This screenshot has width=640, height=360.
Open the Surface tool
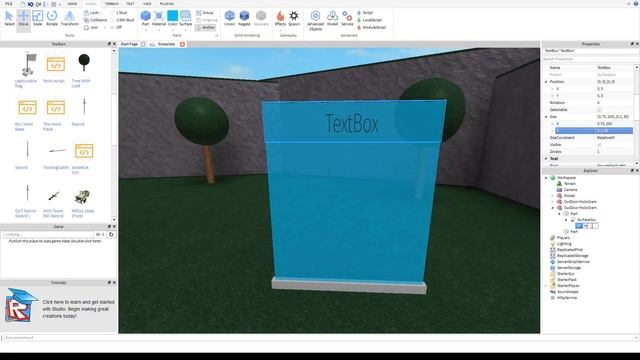(186, 19)
